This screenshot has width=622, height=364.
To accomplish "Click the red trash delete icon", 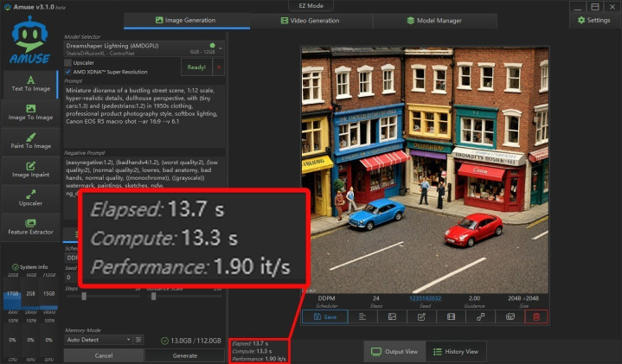I will (536, 317).
